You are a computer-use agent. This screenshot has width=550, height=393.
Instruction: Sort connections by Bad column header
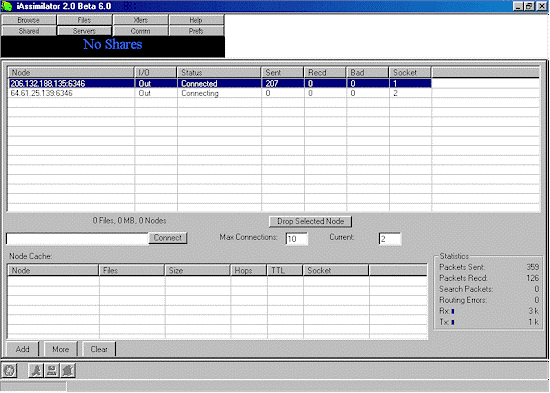[x=368, y=73]
